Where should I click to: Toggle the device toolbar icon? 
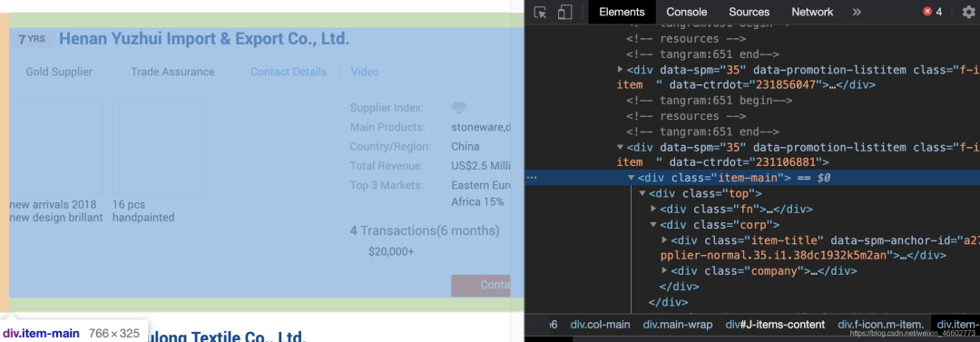pyautogui.click(x=565, y=12)
